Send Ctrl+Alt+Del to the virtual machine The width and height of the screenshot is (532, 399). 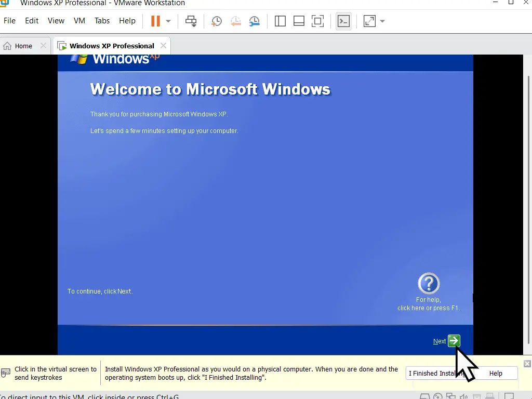[191, 21]
